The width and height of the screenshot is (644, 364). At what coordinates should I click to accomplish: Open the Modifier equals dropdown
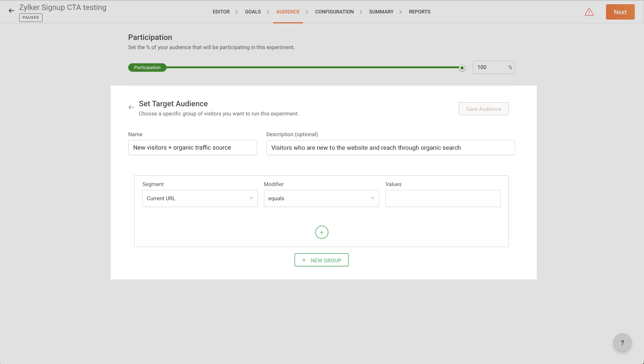pos(321,198)
